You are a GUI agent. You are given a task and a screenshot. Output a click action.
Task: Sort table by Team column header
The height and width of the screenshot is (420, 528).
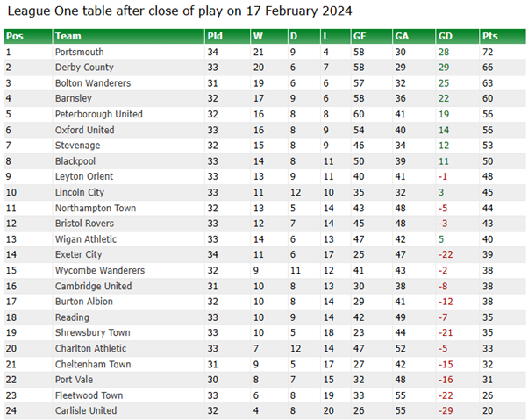(68, 36)
